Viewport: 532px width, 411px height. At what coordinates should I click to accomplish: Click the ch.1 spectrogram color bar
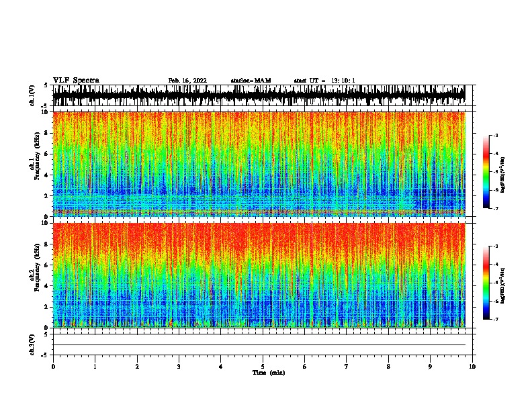click(x=486, y=172)
